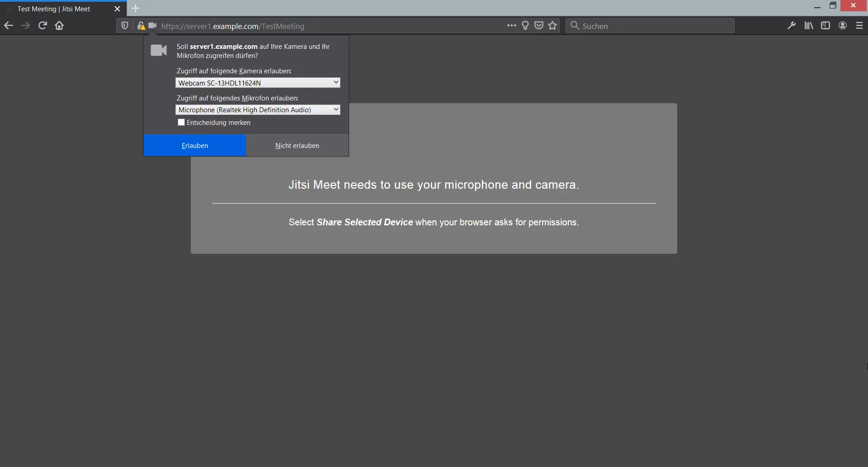This screenshot has height=467, width=868.
Task: Restore down the browser window
Action: click(x=833, y=5)
